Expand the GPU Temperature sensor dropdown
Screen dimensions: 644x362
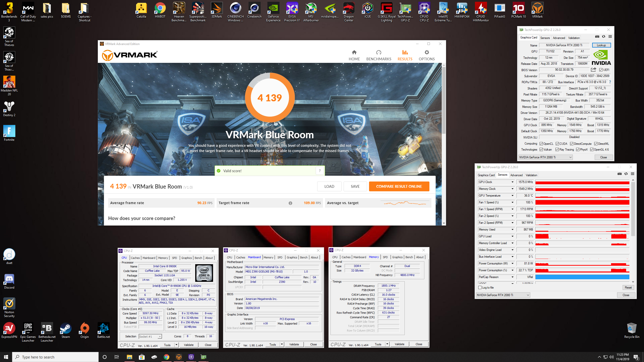(x=512, y=196)
